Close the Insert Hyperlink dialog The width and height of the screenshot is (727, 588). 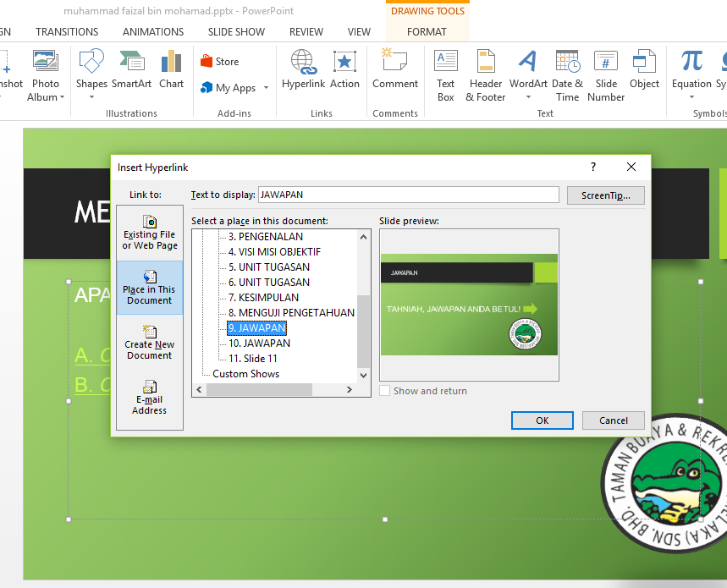click(x=631, y=167)
